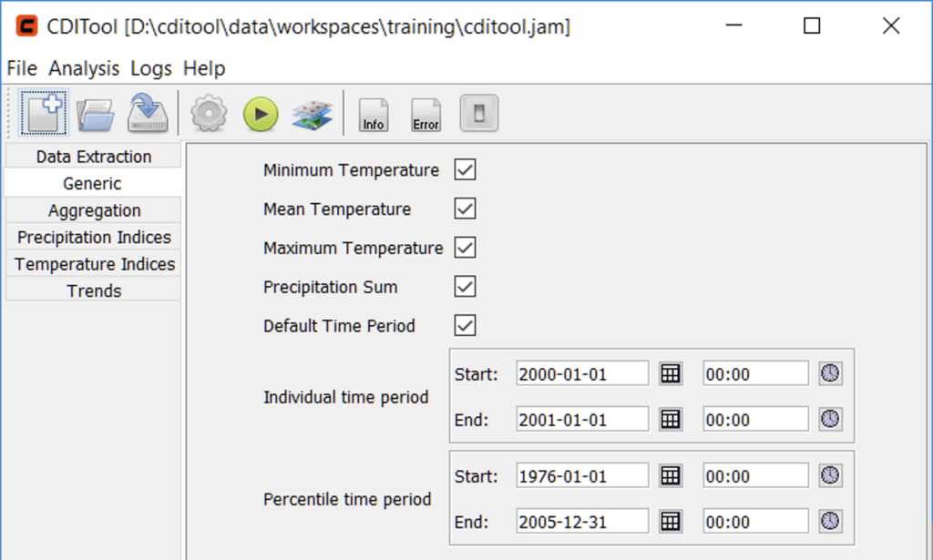Disable the Default Time Period checkbox
Image resolution: width=933 pixels, height=560 pixels.
pos(466,326)
